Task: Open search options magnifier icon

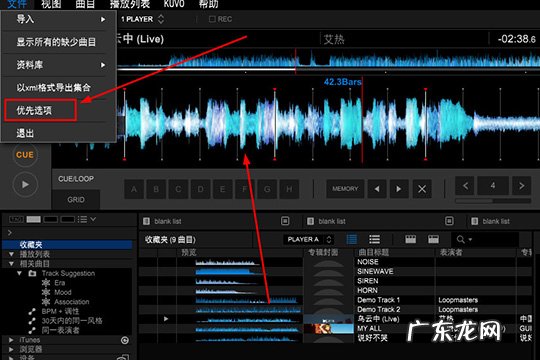Action: 464,239
